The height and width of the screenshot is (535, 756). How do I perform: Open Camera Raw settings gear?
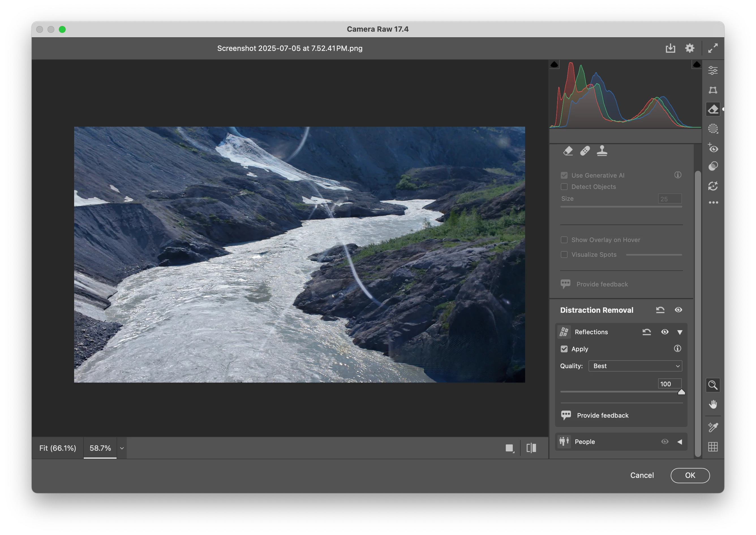point(690,48)
